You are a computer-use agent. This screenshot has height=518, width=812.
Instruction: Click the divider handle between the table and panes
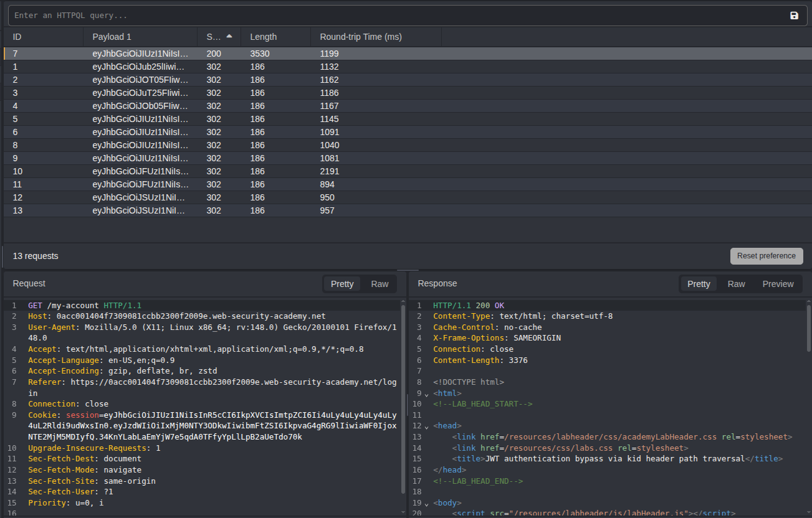tap(406, 270)
